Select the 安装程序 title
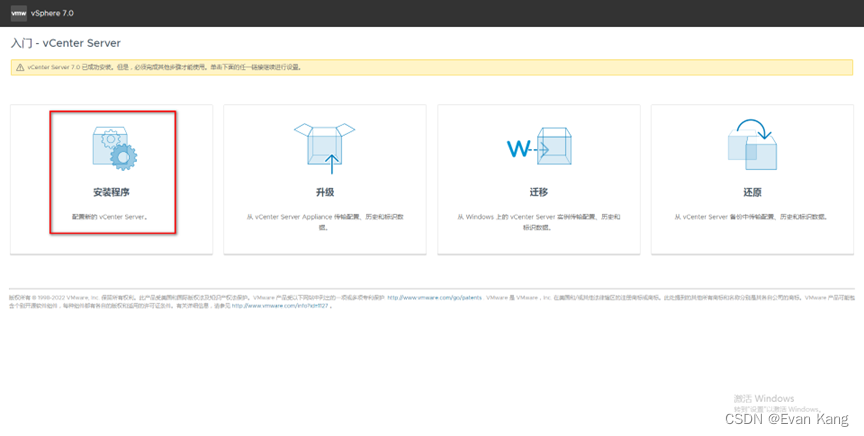The height and width of the screenshot is (436, 864). 112,190
